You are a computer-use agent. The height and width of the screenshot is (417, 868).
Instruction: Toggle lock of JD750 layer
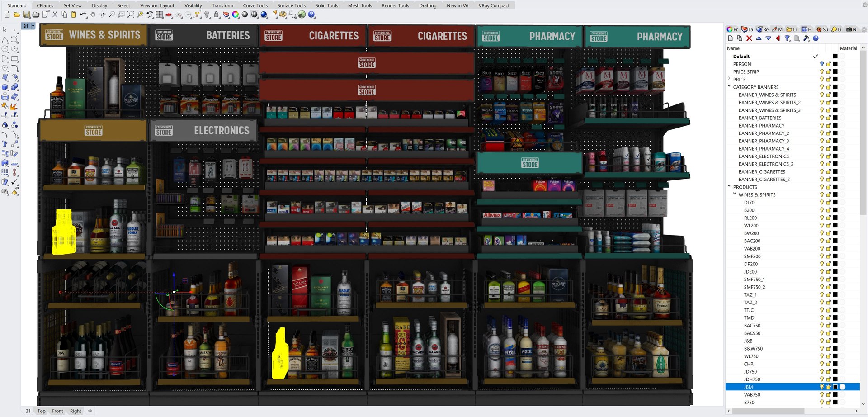(829, 372)
